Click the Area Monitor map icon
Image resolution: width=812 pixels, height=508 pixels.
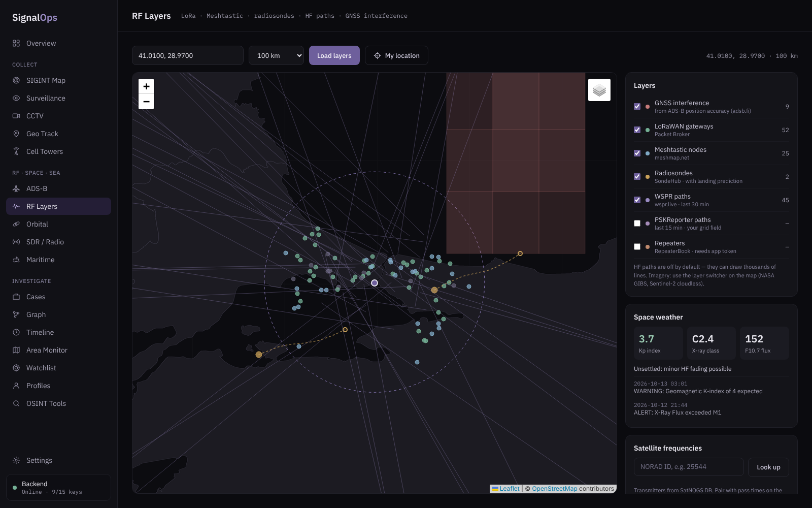point(16,350)
